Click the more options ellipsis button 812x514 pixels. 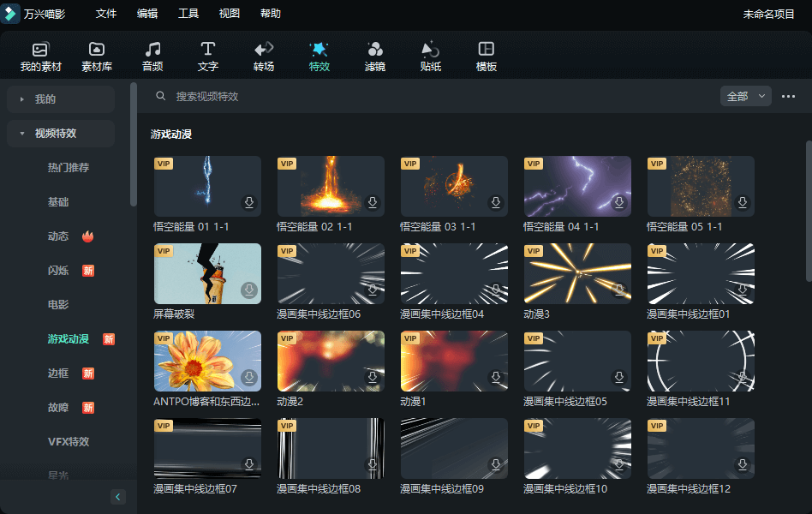coord(789,96)
